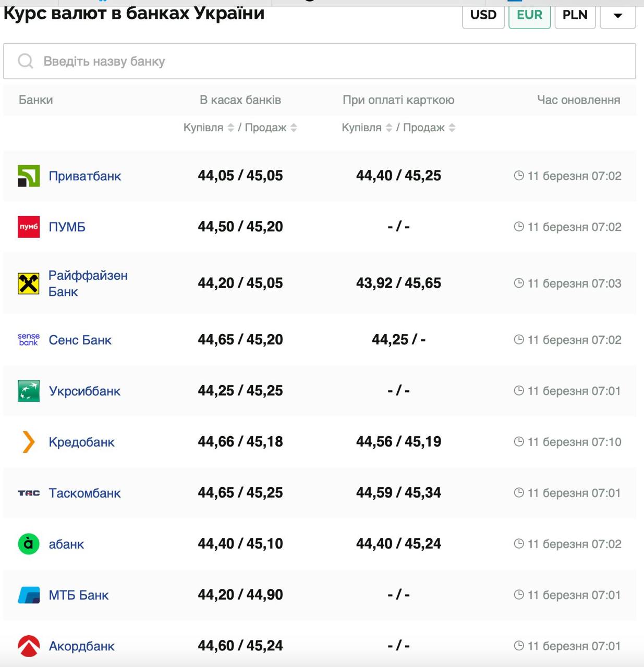Click the Privatbank green logo icon
The height and width of the screenshot is (667, 644).
(x=29, y=176)
